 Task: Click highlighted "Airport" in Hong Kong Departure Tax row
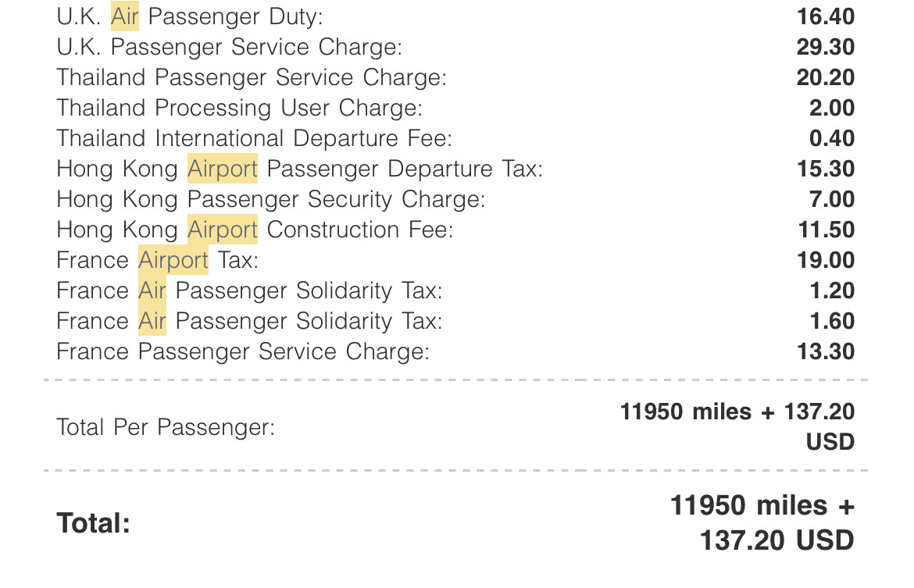click(x=223, y=169)
